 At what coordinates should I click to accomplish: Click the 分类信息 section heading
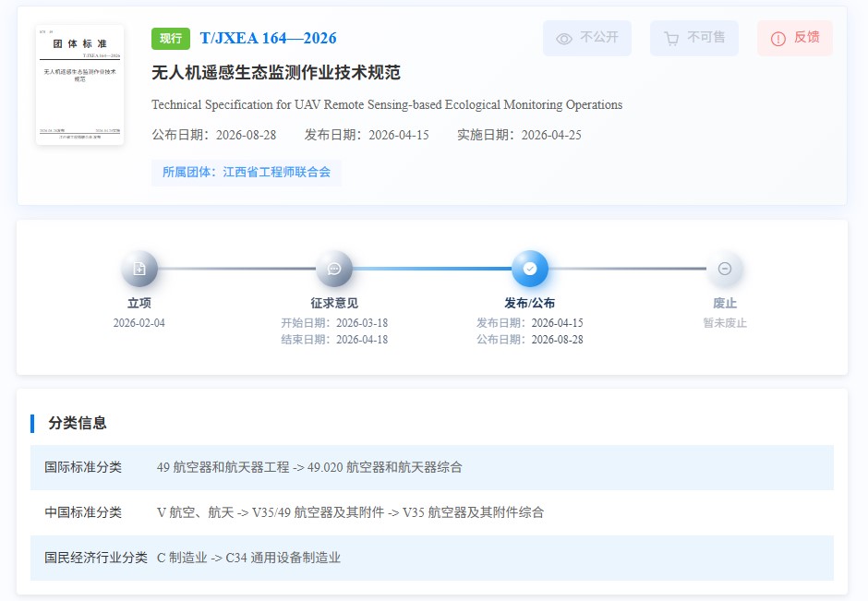(78, 424)
